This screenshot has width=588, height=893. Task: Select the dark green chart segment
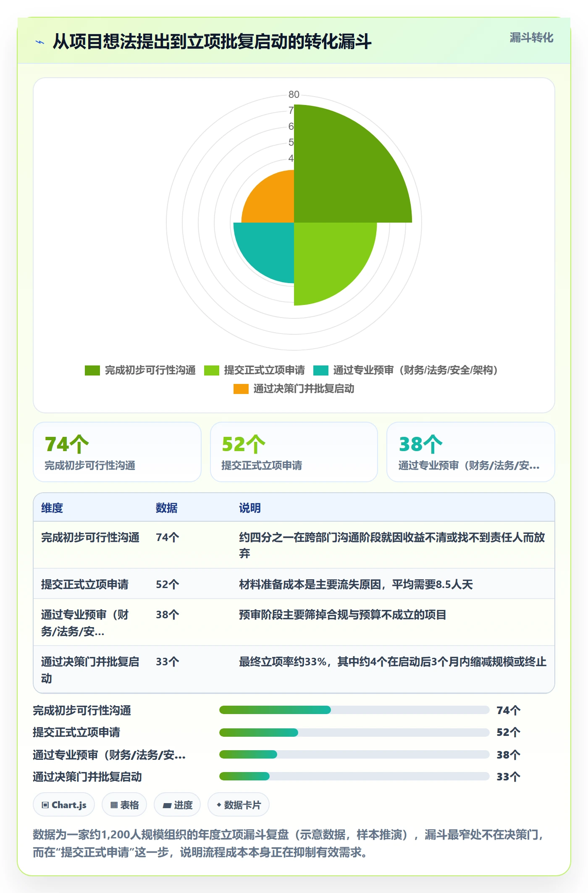(340, 176)
